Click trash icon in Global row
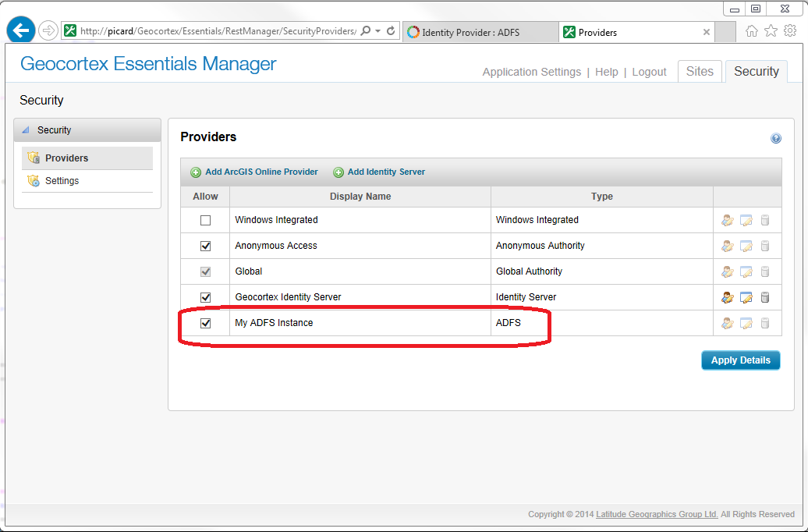This screenshot has width=808, height=532. point(764,271)
